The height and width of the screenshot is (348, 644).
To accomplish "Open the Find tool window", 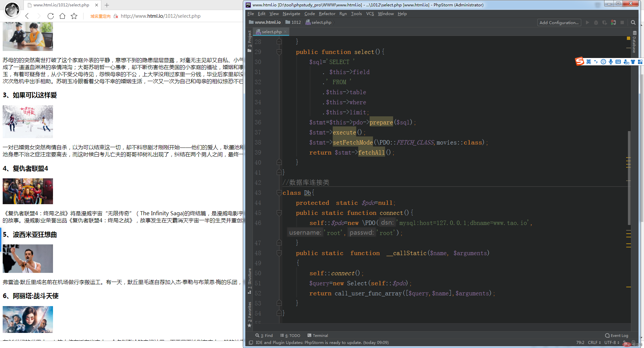I will (x=264, y=336).
